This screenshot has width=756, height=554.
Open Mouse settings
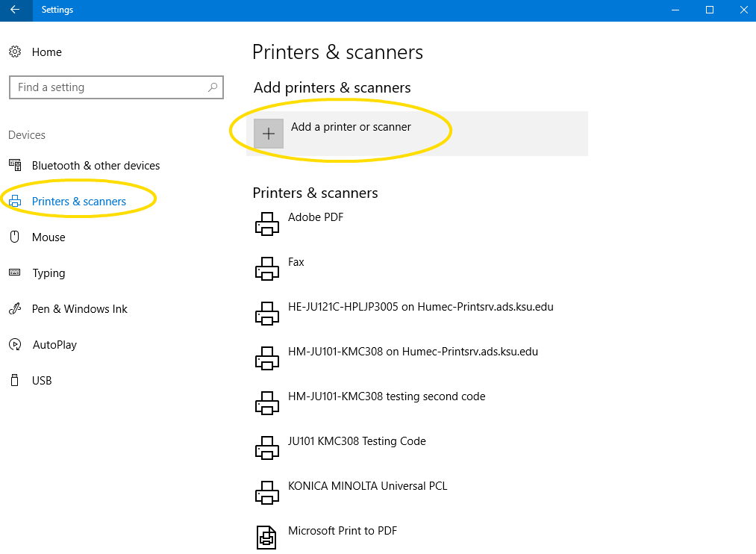click(49, 237)
